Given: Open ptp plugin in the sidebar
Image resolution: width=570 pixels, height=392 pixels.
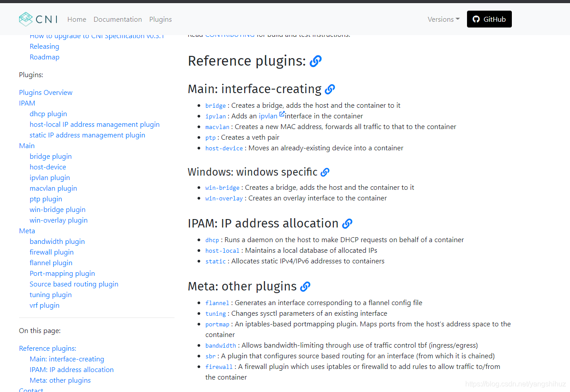Looking at the screenshot, I should pyautogui.click(x=46, y=199).
